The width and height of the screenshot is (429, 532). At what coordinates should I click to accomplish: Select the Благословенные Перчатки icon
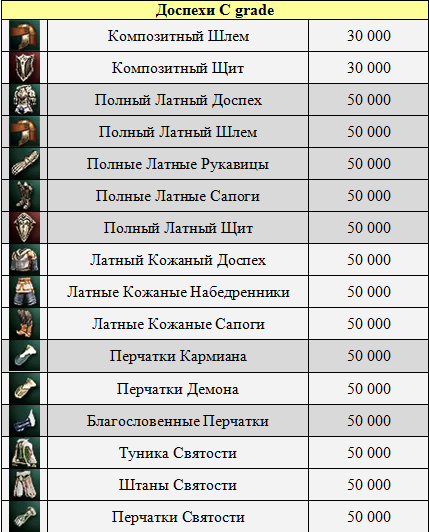coord(24,421)
